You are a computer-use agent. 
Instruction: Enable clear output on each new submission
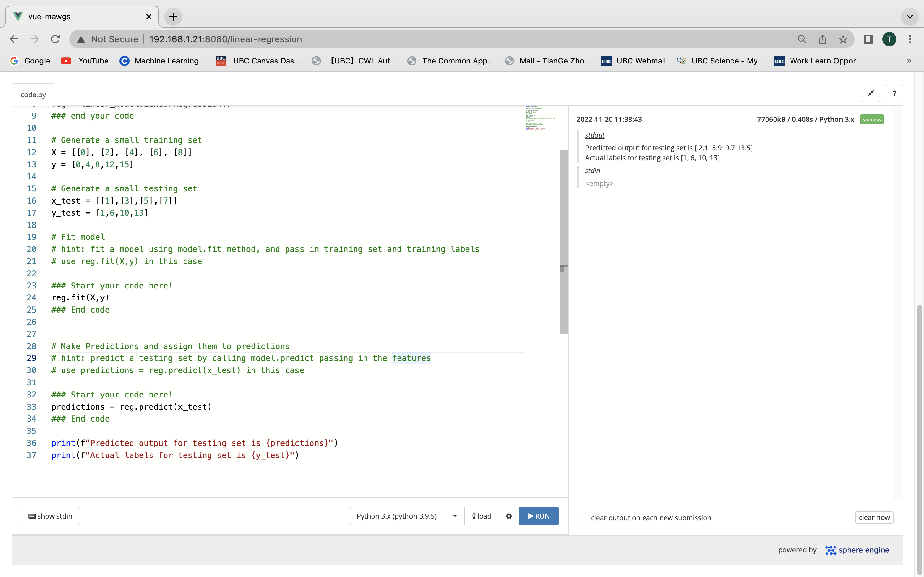[581, 517]
